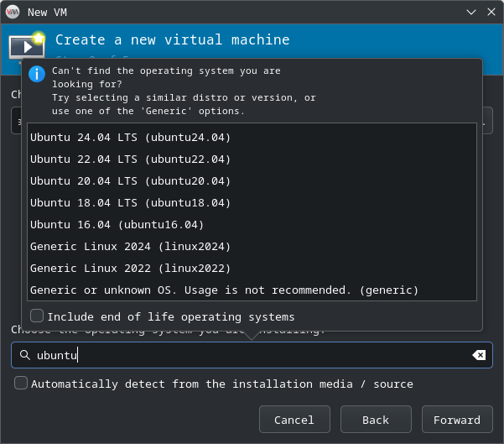Clear the OS search field with backspace icon
Viewport: 504px width, 444px height.
pos(479,355)
